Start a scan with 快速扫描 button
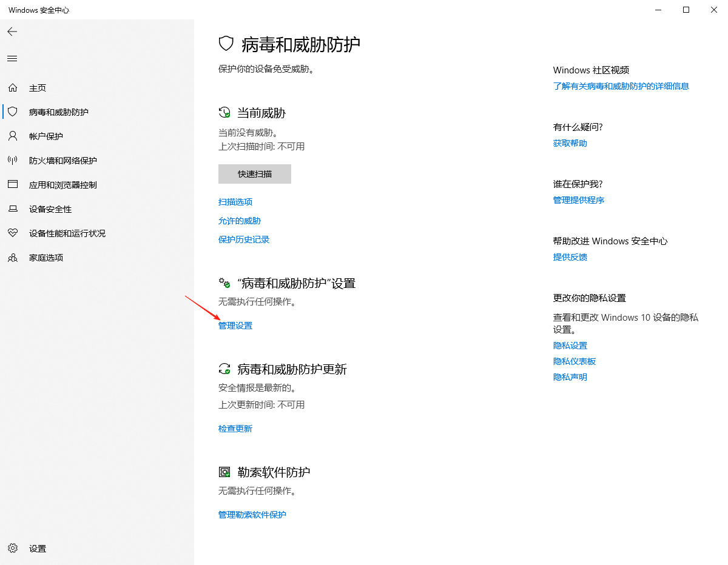The image size is (728, 565). tap(255, 174)
